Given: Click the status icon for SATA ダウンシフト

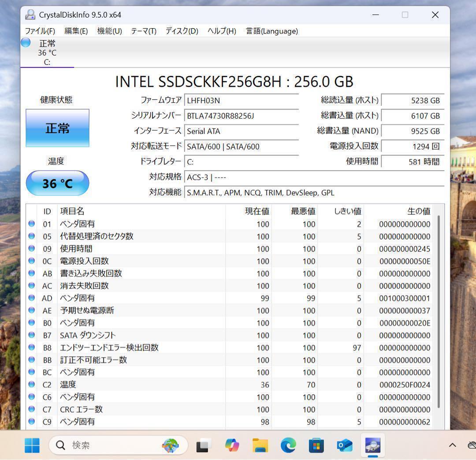Looking at the screenshot, I should (x=32, y=335).
